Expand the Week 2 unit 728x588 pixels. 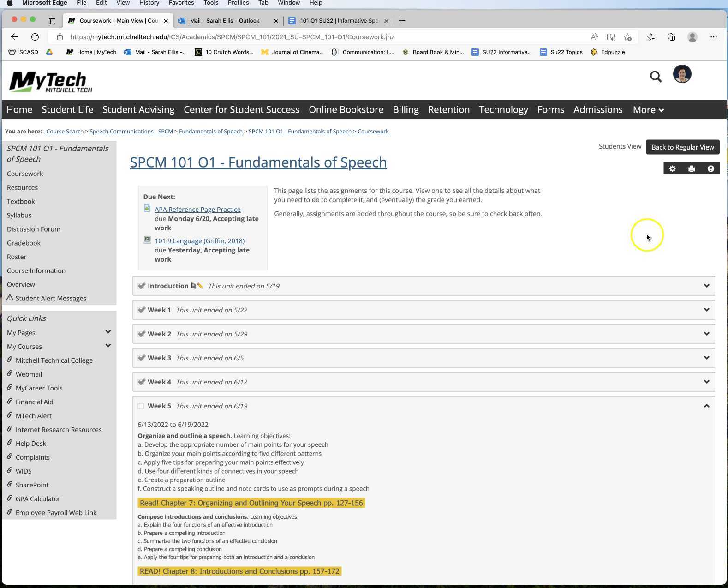tap(706, 334)
